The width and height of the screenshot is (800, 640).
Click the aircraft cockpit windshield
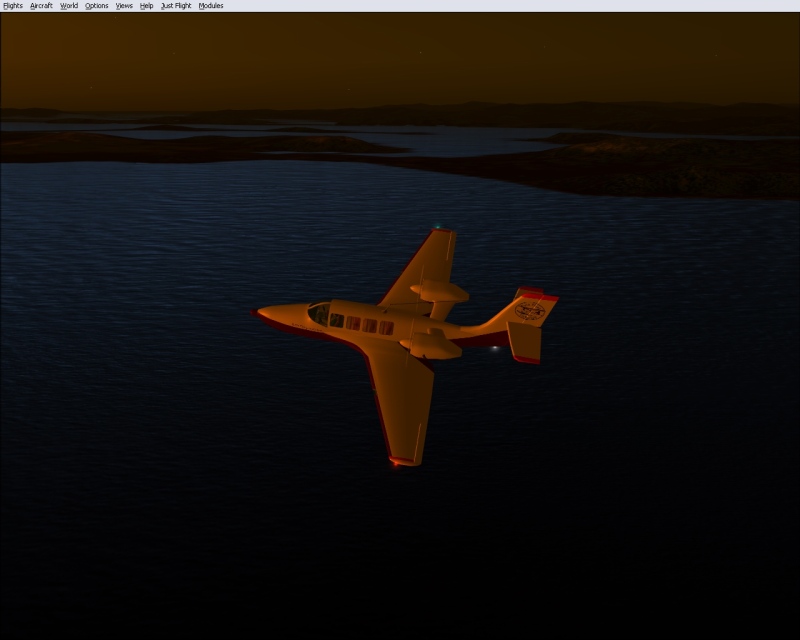pos(319,314)
